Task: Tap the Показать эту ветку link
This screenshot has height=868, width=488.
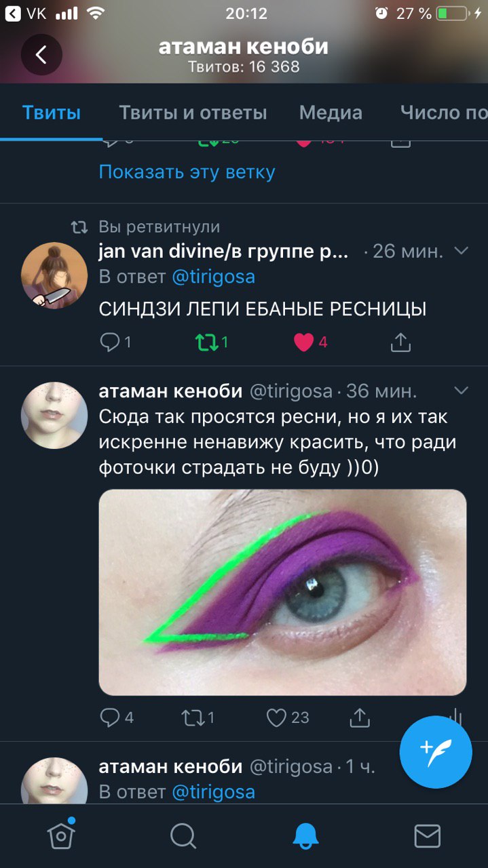Action: 187,172
